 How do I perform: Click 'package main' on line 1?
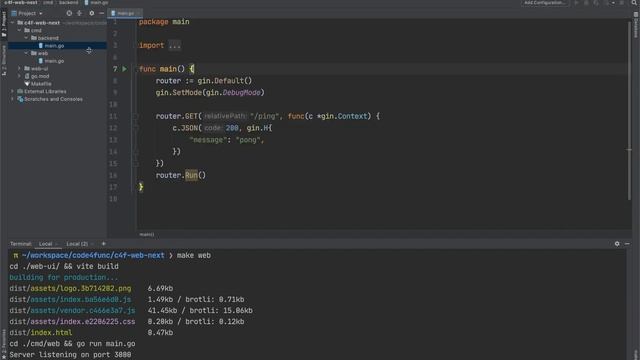[x=164, y=22]
